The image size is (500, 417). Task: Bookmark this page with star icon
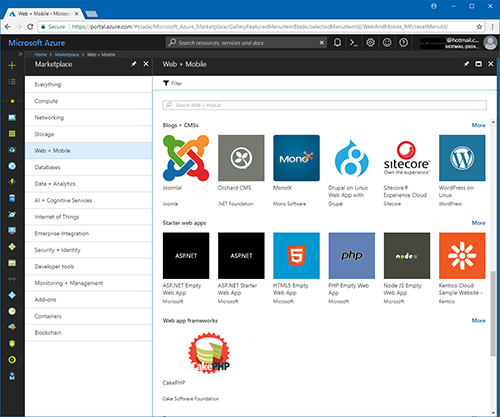pos(479,27)
